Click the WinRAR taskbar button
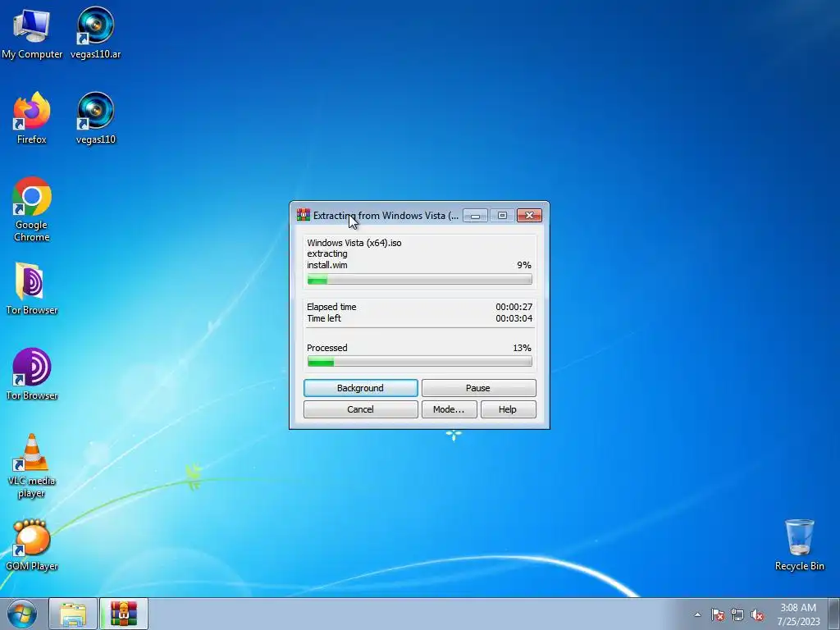This screenshot has width=840, height=630. pos(124,614)
